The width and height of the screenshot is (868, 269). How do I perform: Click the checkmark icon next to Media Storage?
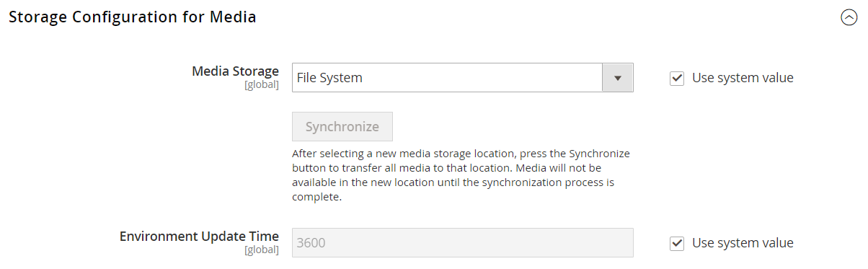(x=677, y=78)
